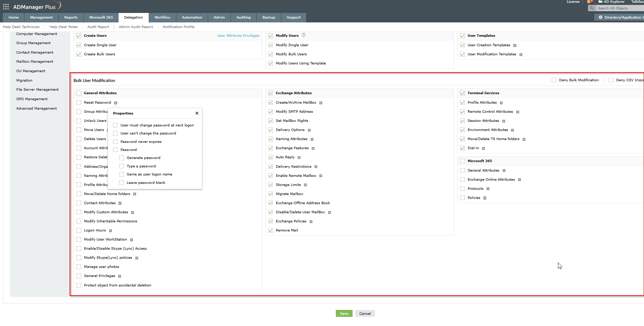Open the User Attribute Privileges link

238,36
